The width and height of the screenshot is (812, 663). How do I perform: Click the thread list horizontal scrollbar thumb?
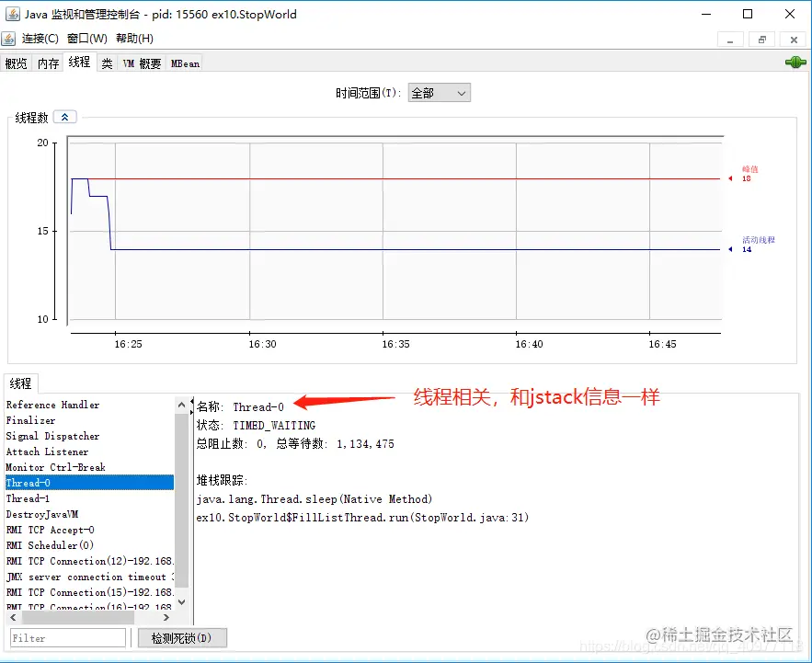tap(77, 617)
